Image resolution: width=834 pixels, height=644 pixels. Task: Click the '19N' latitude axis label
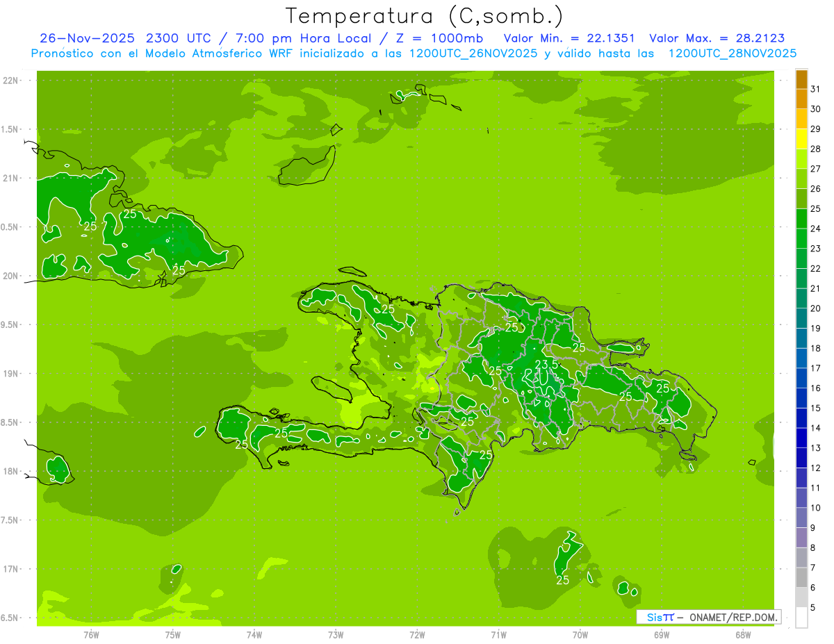click(x=10, y=374)
